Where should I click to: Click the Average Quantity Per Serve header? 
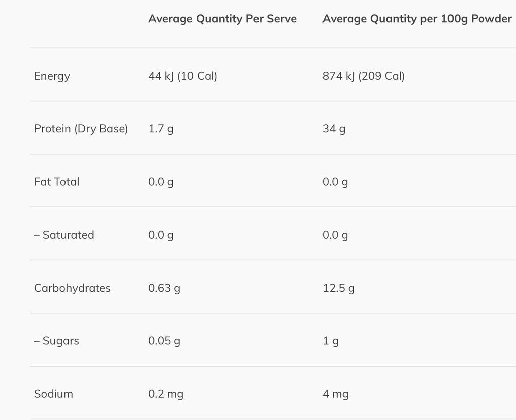[x=222, y=19]
